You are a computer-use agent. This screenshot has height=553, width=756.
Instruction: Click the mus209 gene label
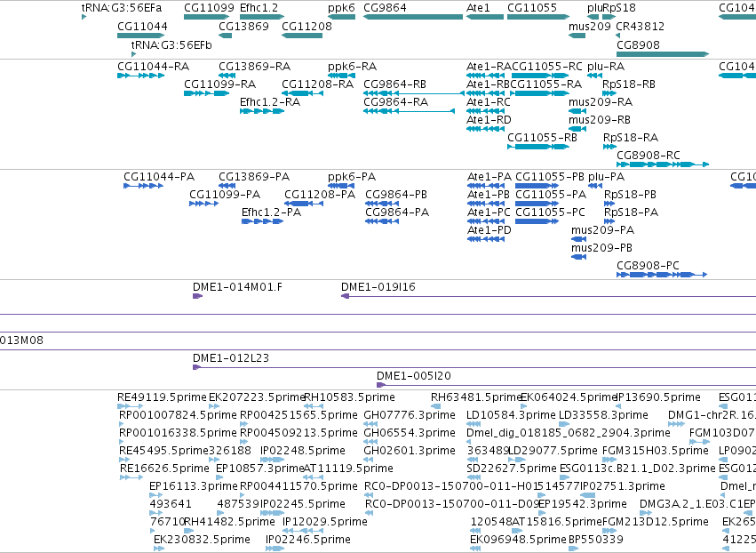click(590, 26)
